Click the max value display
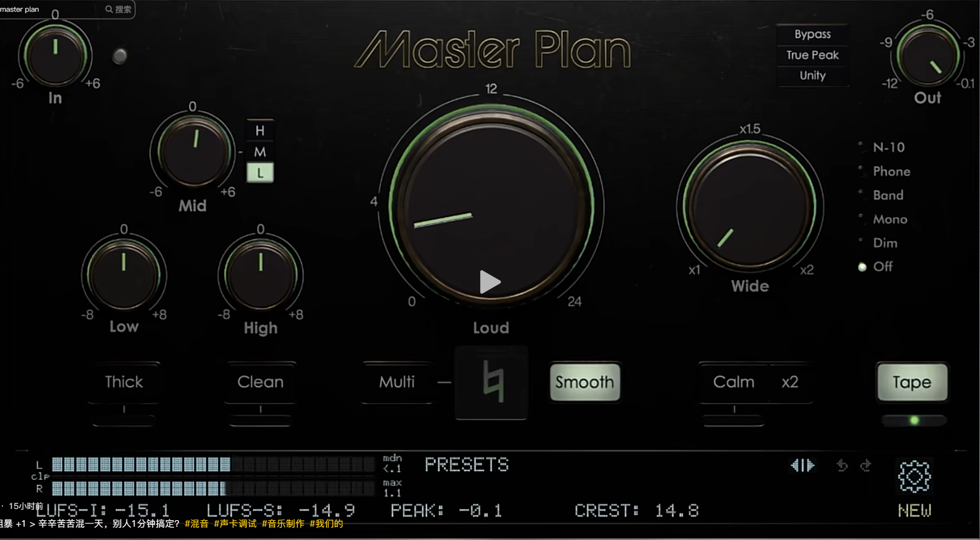This screenshot has height=540, width=980. tap(393, 488)
